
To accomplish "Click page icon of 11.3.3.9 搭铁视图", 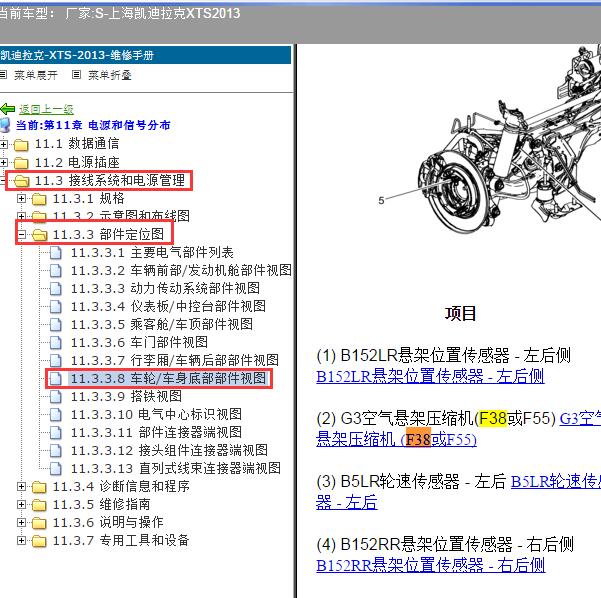I will pyautogui.click(x=56, y=397).
